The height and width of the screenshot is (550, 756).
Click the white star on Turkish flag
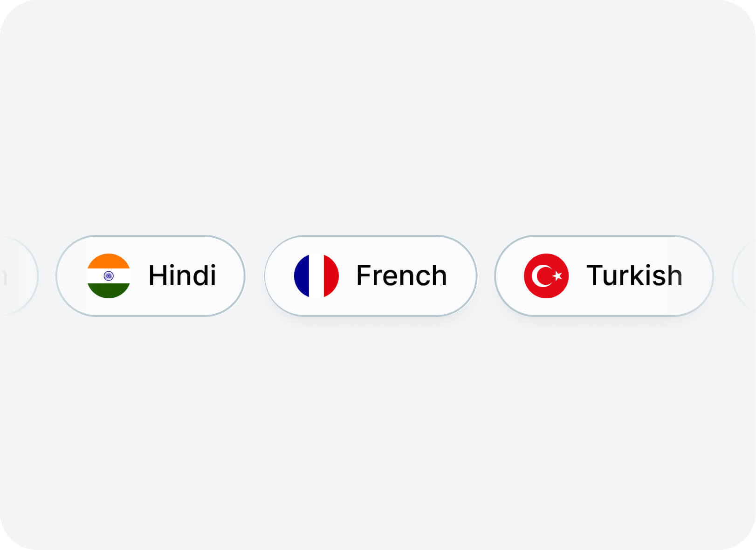557,276
